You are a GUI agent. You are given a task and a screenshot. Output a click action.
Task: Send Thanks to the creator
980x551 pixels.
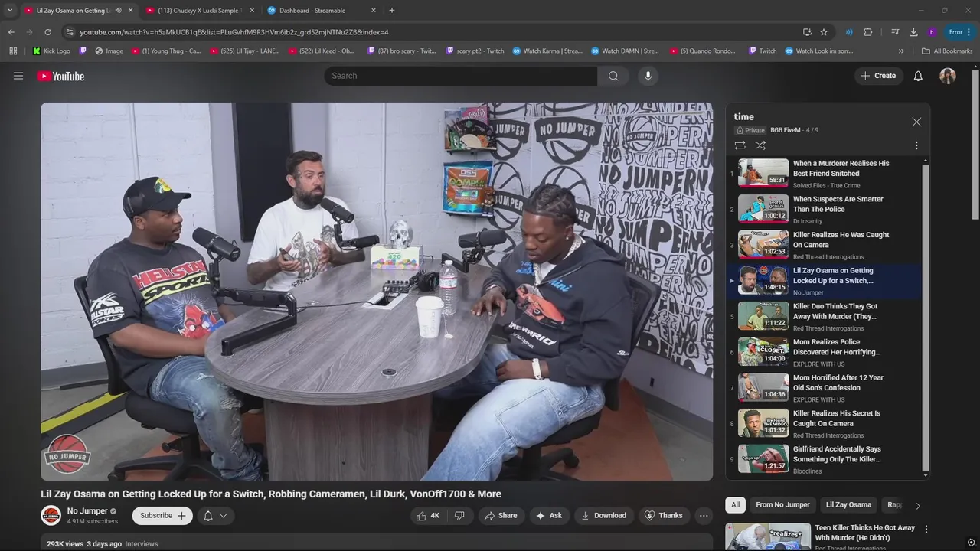pyautogui.click(x=663, y=516)
